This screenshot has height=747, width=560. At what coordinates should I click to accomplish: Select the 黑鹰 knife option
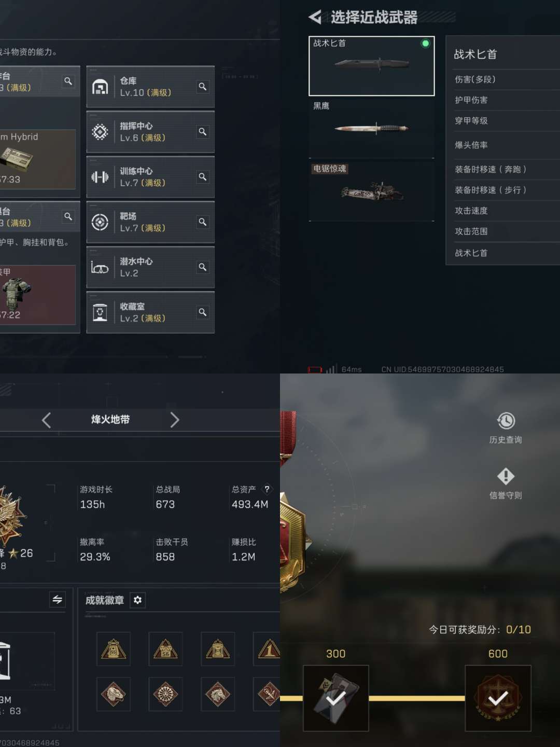pyautogui.click(x=372, y=129)
